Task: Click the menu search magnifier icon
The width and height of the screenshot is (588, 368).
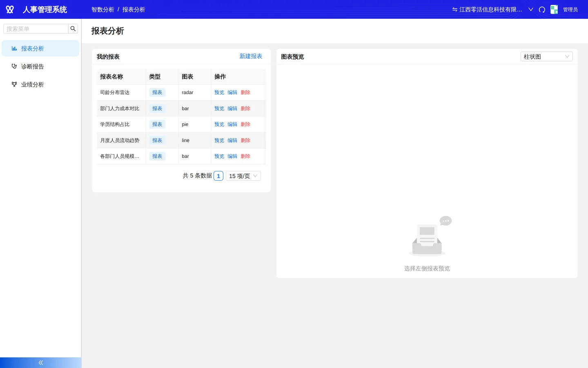Action: click(73, 29)
